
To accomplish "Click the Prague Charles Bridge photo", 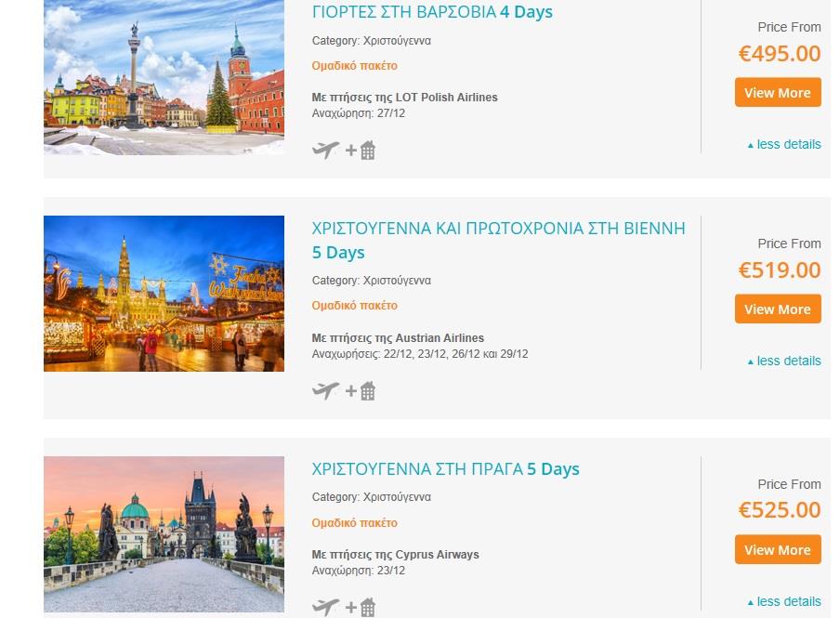I will 164,534.
